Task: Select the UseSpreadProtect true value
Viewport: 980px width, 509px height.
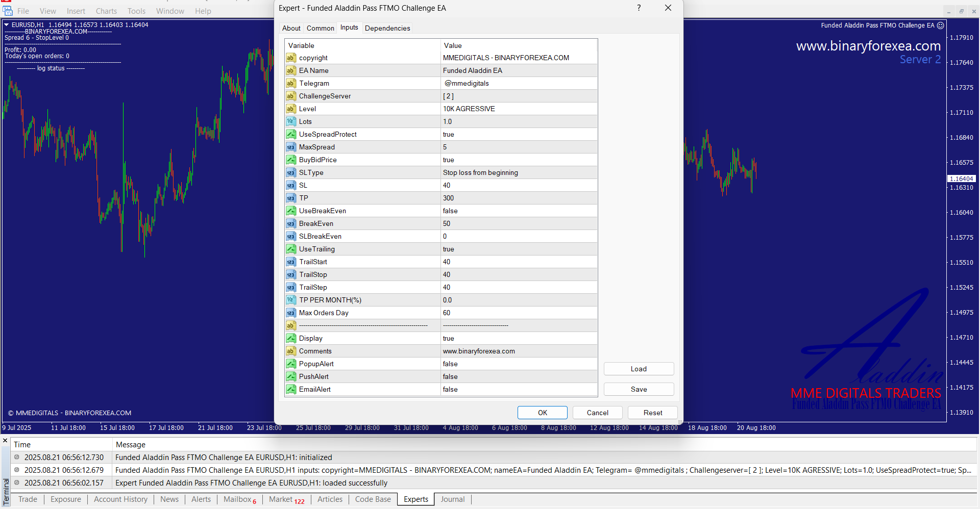Action: [x=519, y=135]
